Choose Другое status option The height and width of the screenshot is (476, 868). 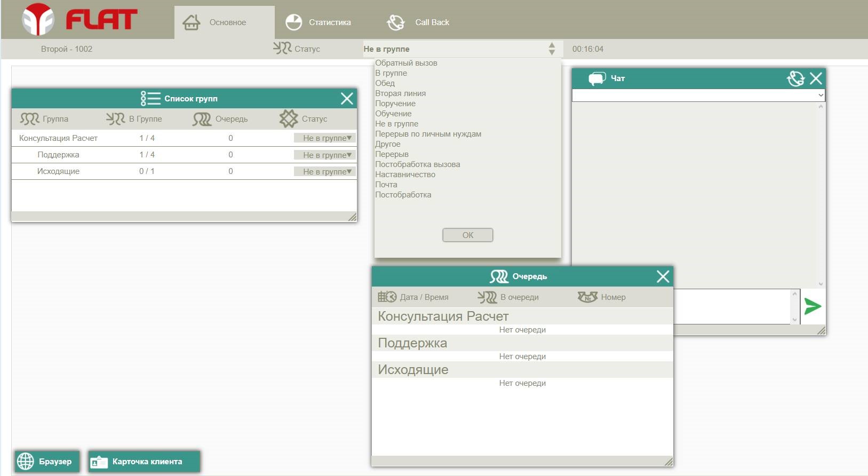388,144
